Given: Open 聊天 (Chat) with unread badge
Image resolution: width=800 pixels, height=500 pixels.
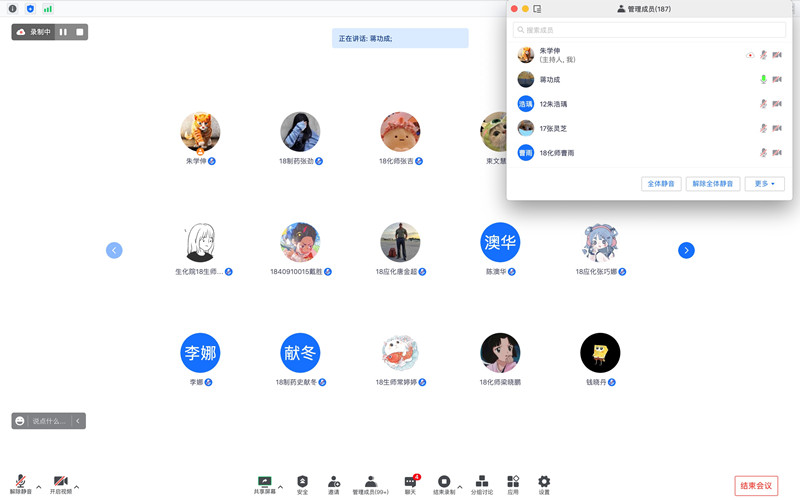Looking at the screenshot, I should (410, 484).
